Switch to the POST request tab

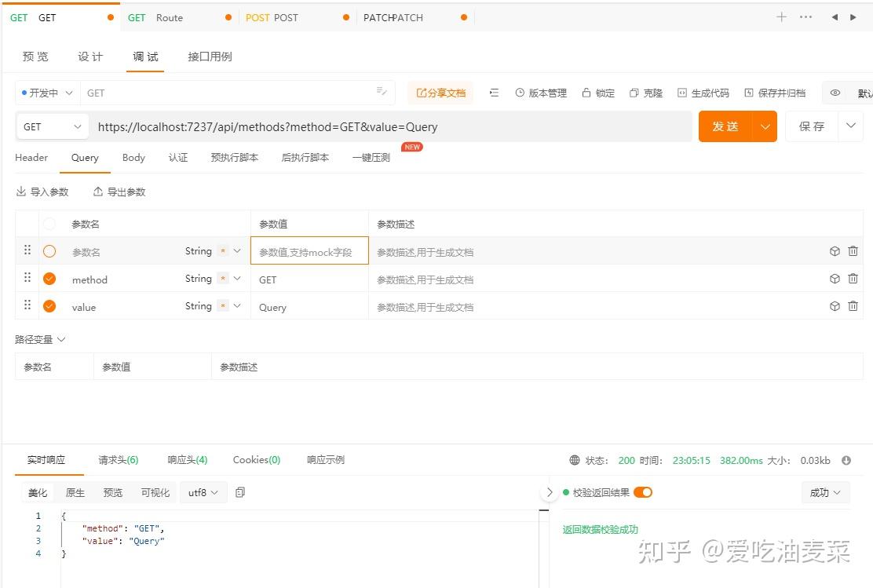click(x=298, y=18)
